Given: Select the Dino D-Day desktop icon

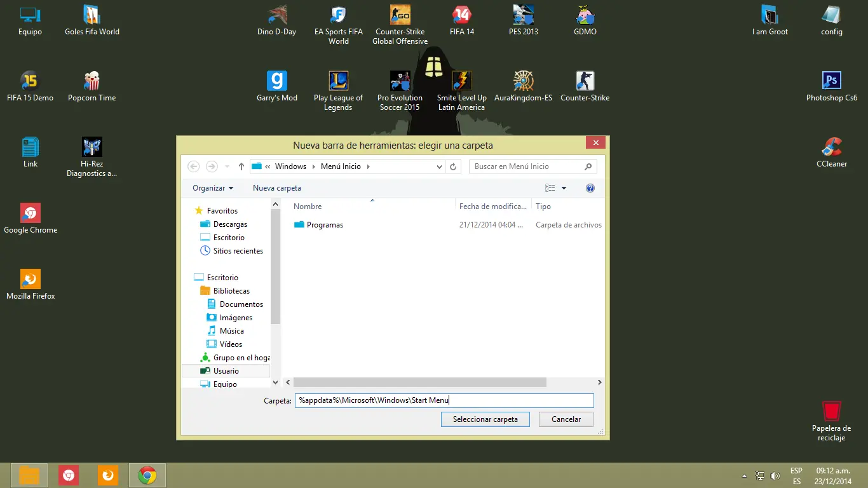Looking at the screenshot, I should pos(276,20).
